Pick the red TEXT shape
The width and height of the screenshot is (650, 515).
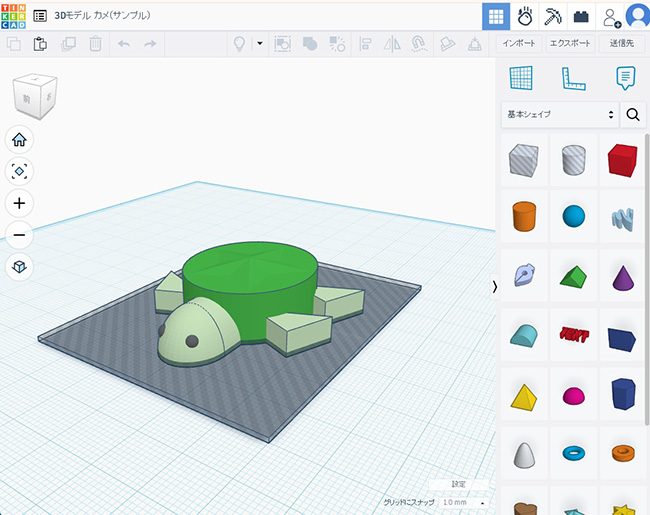point(574,335)
